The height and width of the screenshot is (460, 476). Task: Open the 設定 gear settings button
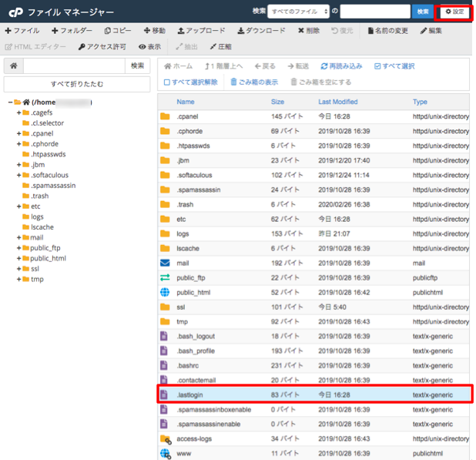click(454, 12)
